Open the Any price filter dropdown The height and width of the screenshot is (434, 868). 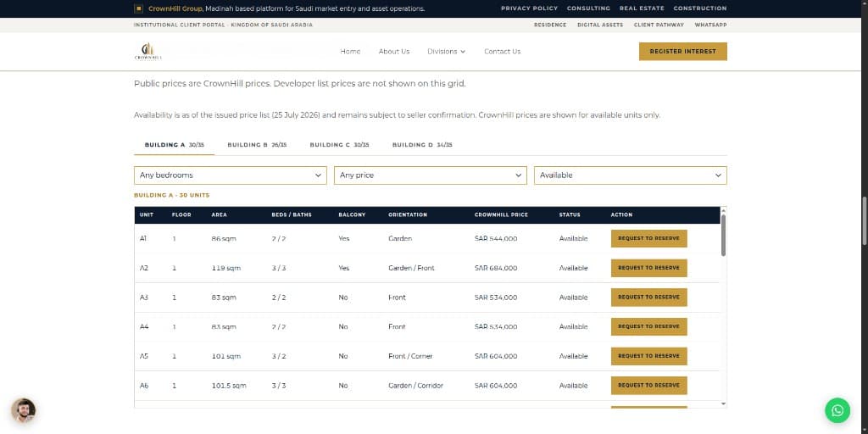(430, 175)
